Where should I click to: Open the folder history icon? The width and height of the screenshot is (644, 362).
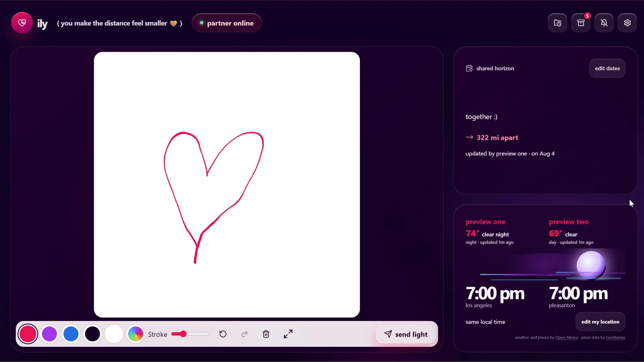[557, 23]
